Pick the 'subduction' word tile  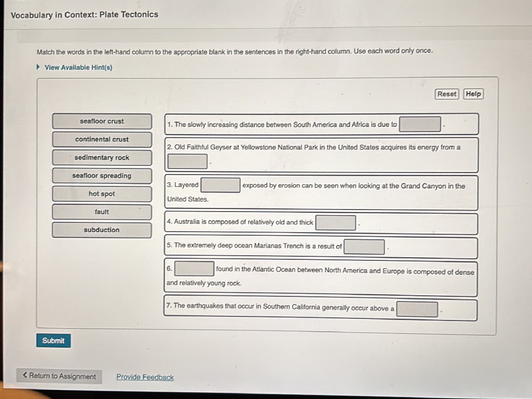click(x=102, y=230)
